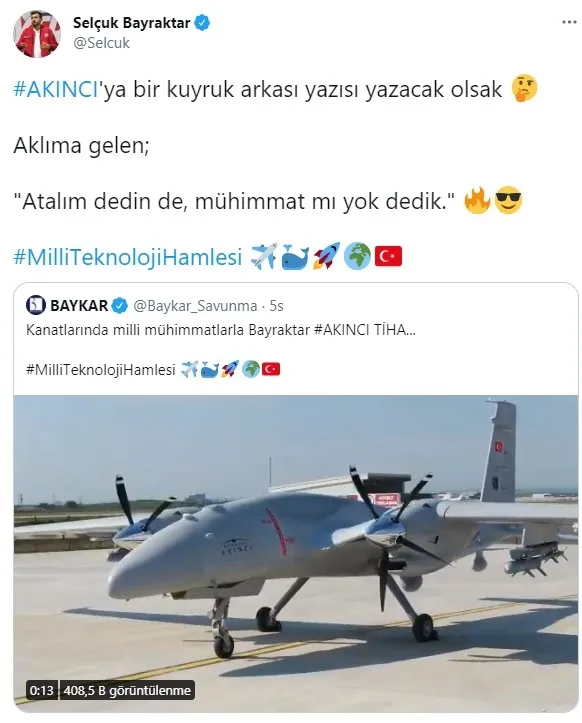Click the @Selcuk handle
This screenshot has height=723, width=582.
coord(101,43)
